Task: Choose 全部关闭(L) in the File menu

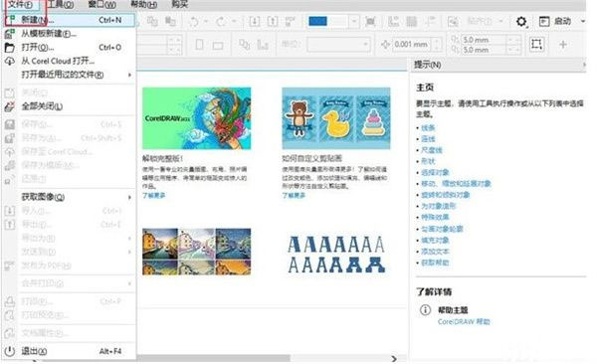Action: coord(69,106)
